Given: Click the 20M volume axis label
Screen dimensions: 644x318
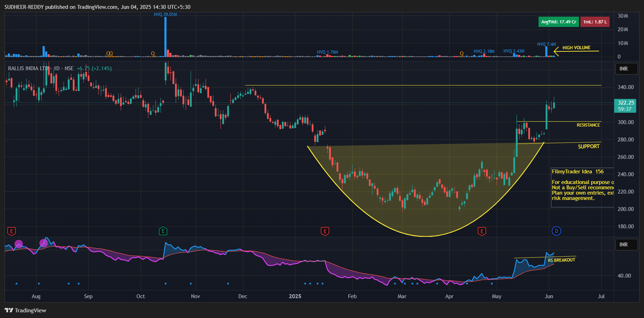Looking at the screenshot, I should [x=623, y=29].
